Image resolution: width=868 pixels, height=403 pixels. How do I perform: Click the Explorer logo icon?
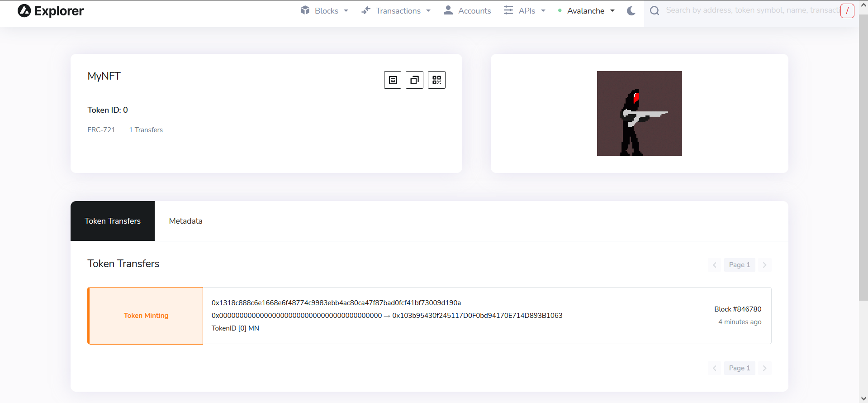(24, 11)
